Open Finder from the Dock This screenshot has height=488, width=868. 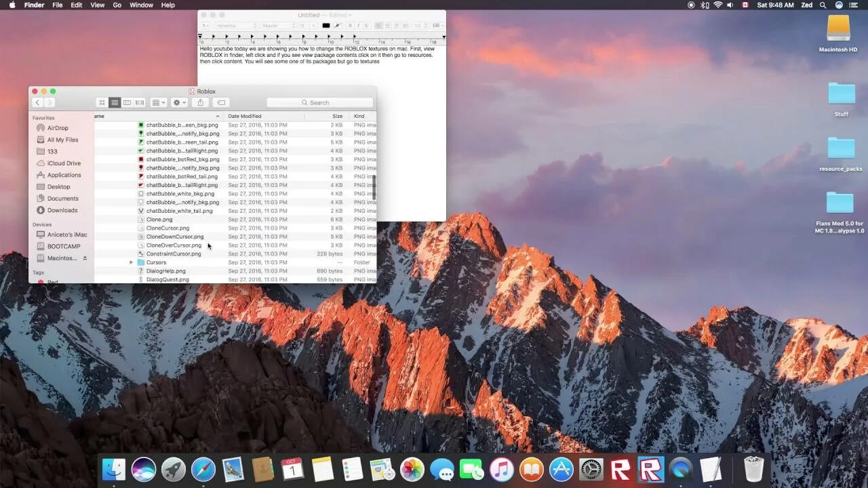(x=114, y=469)
